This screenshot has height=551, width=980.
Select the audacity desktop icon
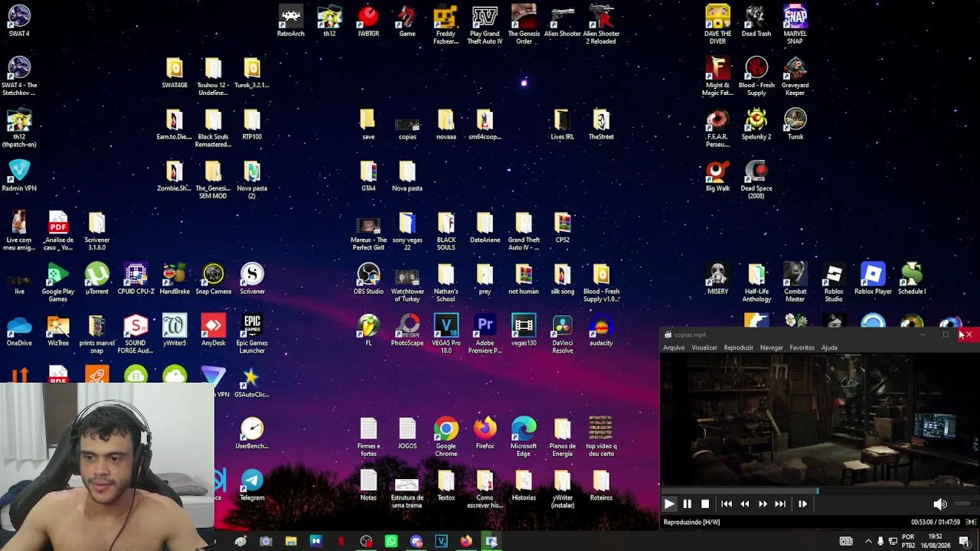click(x=601, y=331)
